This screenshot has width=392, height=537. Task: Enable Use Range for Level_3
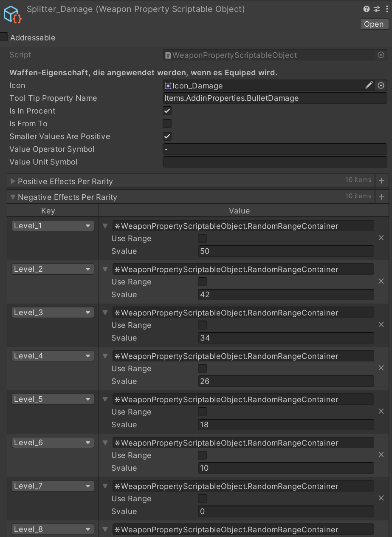203,325
